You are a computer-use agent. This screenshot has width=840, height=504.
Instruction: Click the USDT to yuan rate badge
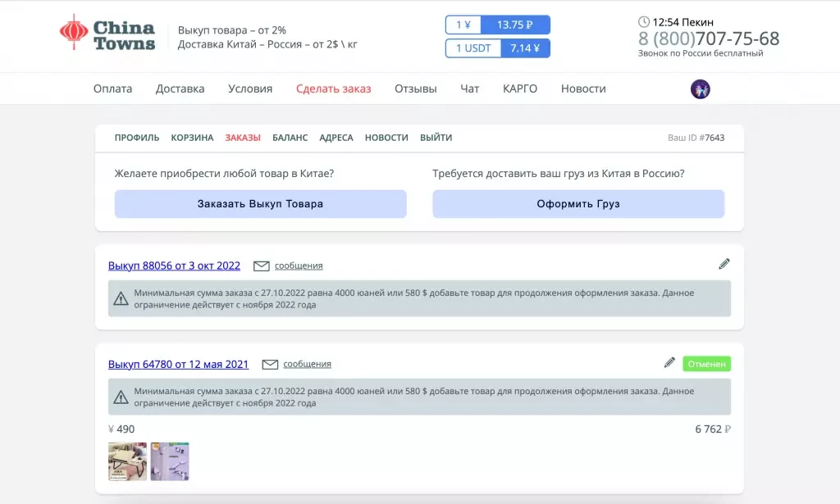[498, 48]
